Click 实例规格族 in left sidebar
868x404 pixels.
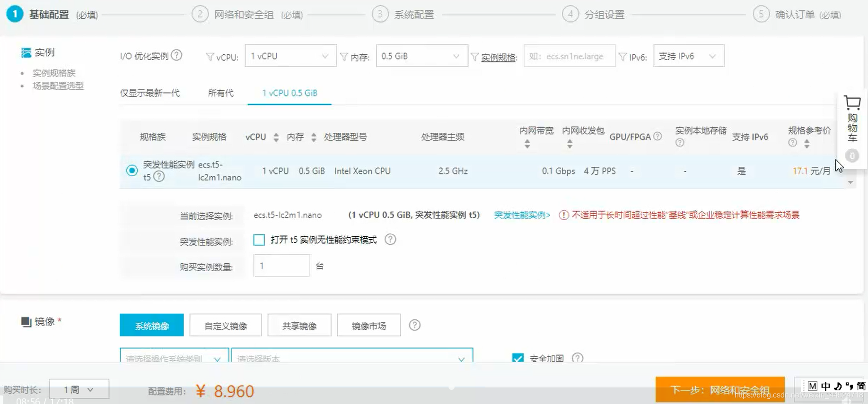(54, 73)
